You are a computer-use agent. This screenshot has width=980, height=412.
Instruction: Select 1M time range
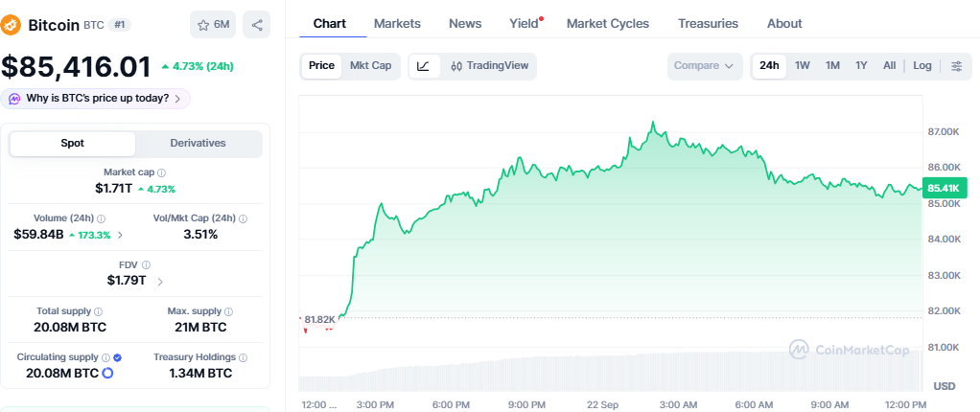pos(832,66)
